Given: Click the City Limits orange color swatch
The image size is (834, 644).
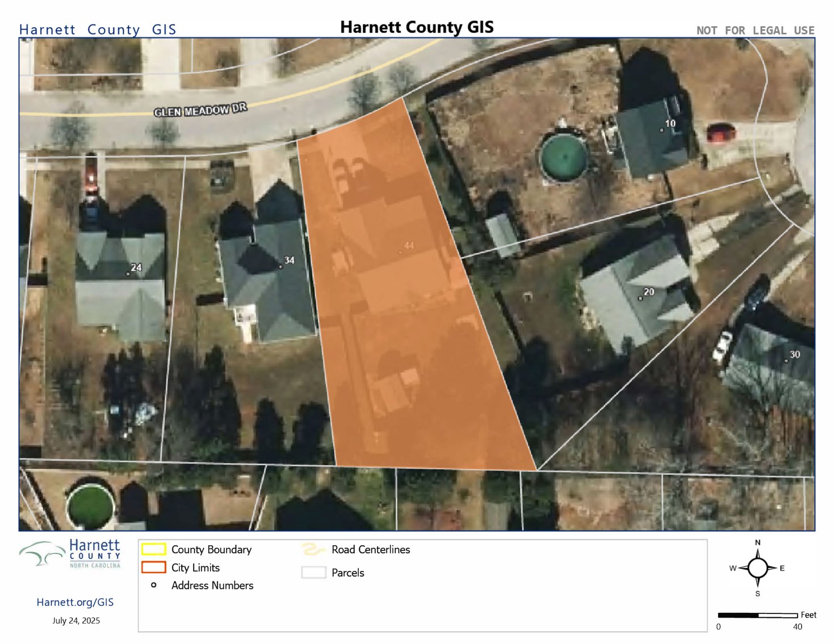Looking at the screenshot, I should pyautogui.click(x=153, y=567).
